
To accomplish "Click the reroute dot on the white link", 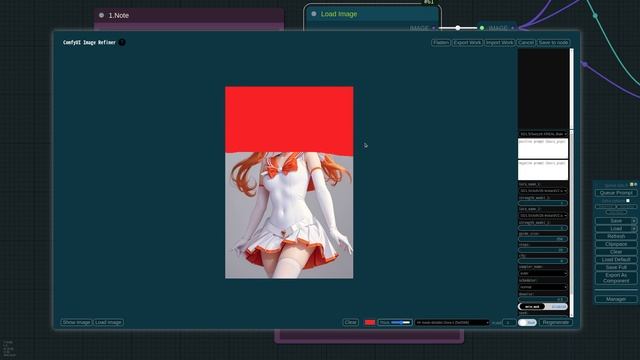I will [458, 28].
